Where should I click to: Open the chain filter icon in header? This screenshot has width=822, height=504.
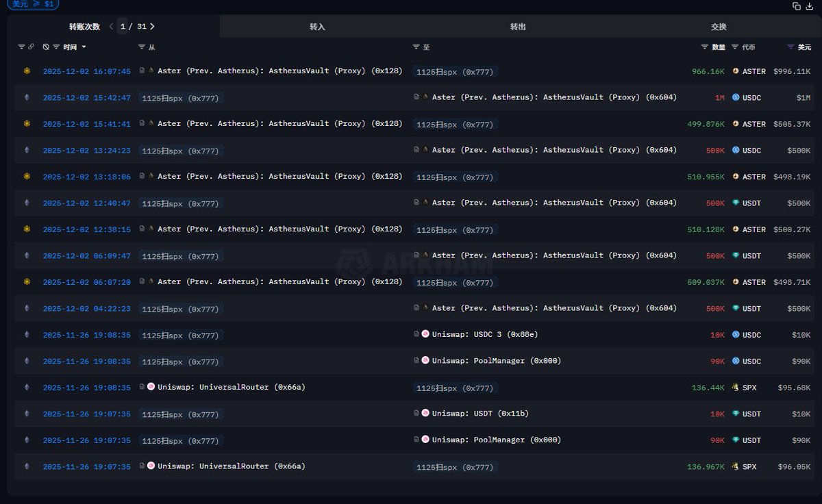click(x=21, y=47)
